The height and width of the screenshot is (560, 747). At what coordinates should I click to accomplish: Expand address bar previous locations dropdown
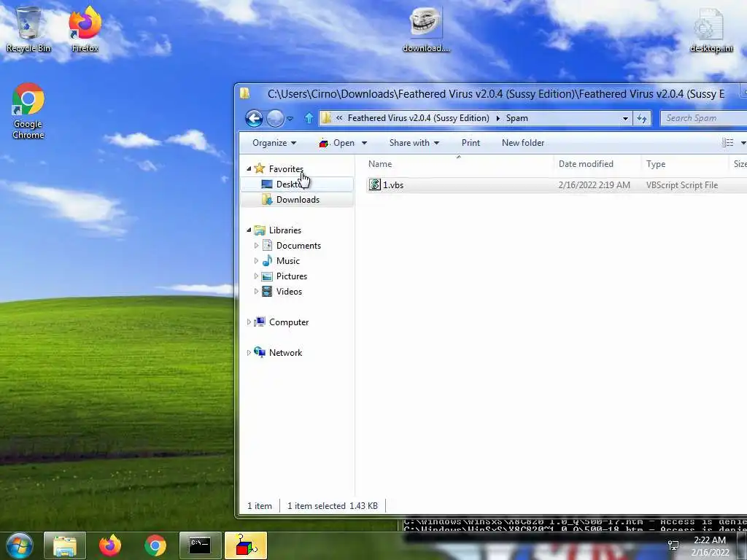tap(625, 119)
